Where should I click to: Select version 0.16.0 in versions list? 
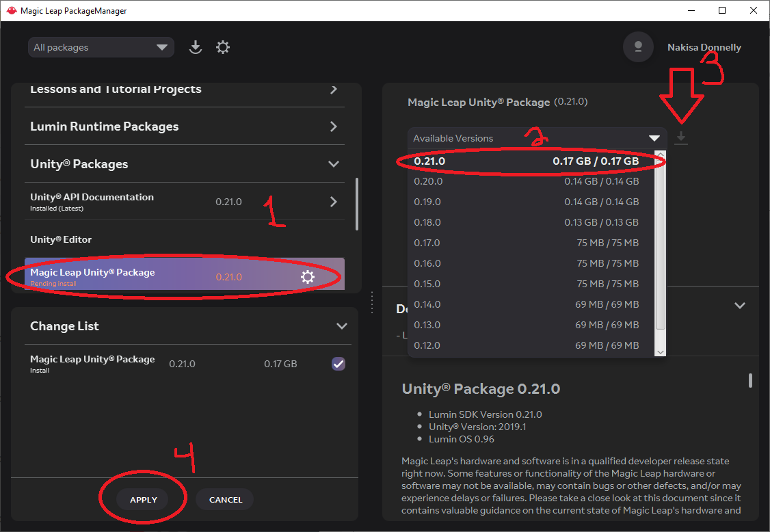pyautogui.click(x=531, y=264)
